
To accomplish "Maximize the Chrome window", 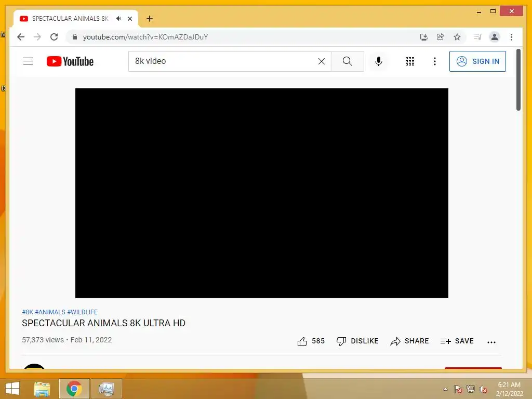I will [493, 11].
